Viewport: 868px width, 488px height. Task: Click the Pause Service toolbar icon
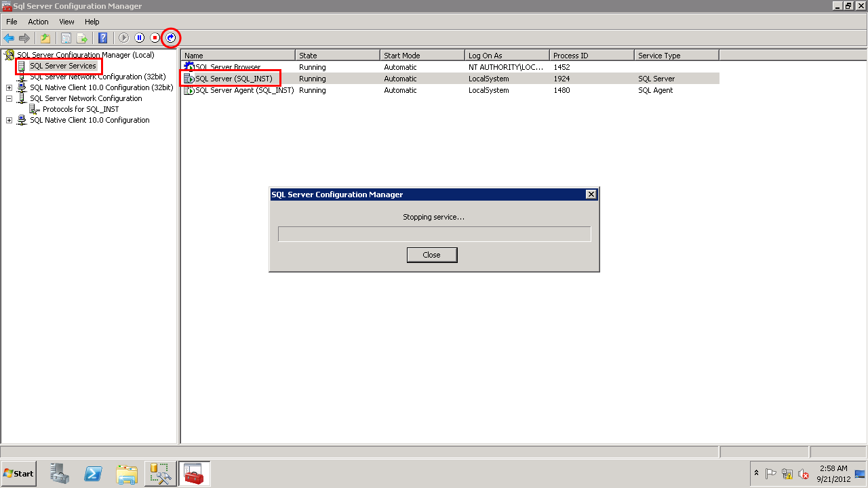tap(140, 38)
